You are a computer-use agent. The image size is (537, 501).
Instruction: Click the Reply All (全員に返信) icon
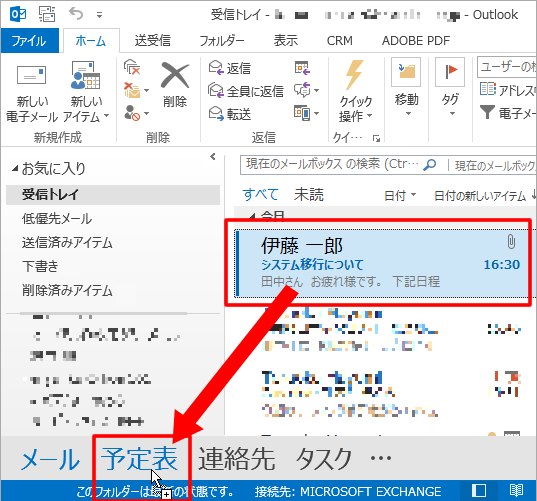[x=216, y=90]
